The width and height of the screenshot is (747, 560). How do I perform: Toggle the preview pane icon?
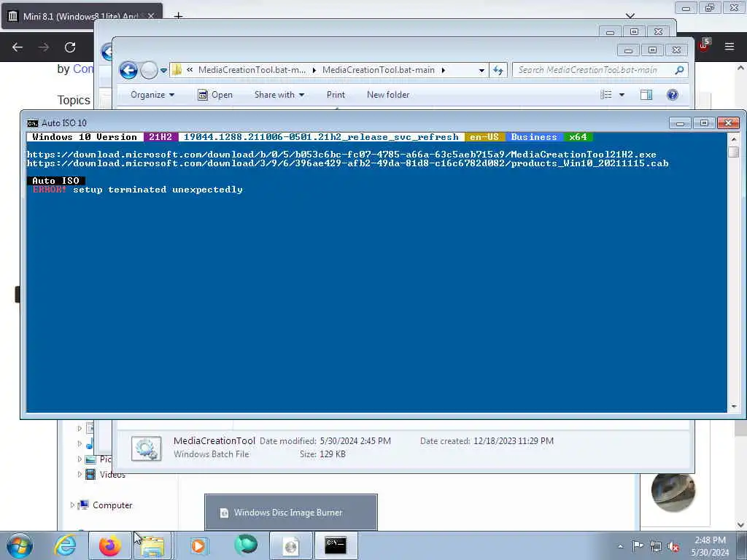[646, 95]
